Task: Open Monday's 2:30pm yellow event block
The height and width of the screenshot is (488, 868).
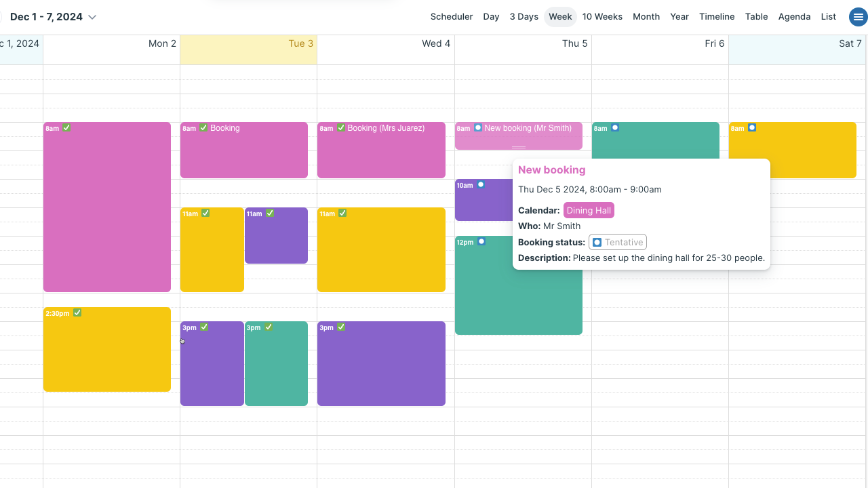Action: [x=107, y=349]
